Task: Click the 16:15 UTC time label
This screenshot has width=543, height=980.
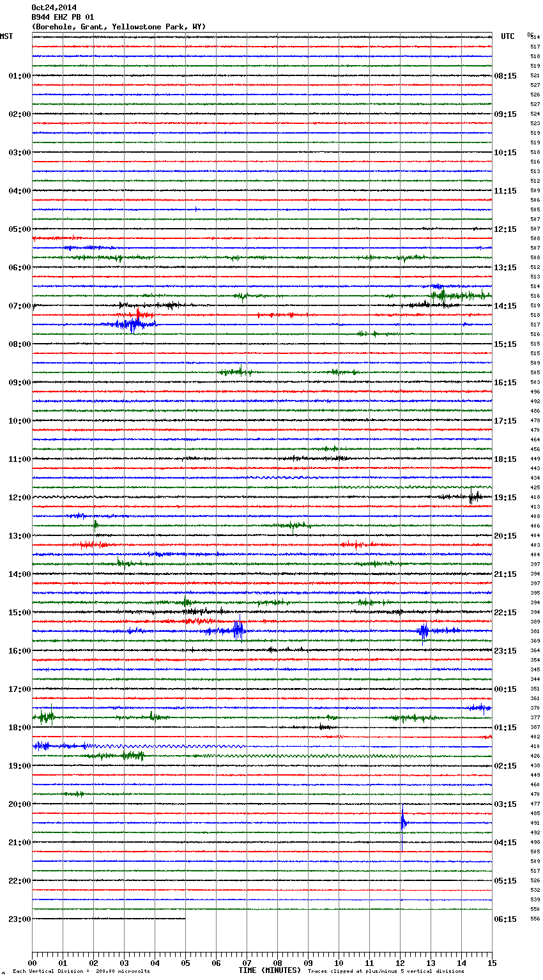Action: (x=505, y=383)
